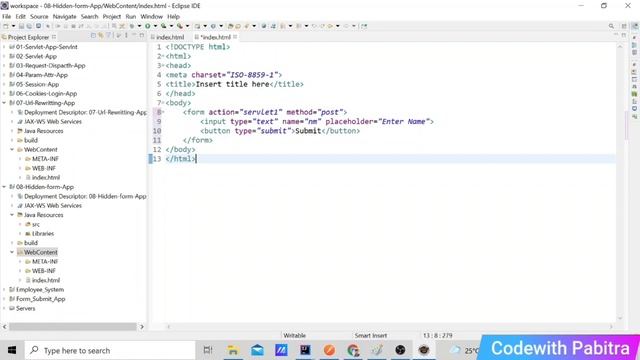
Task: Maximize the Project Explorer view
Action: click(142, 36)
